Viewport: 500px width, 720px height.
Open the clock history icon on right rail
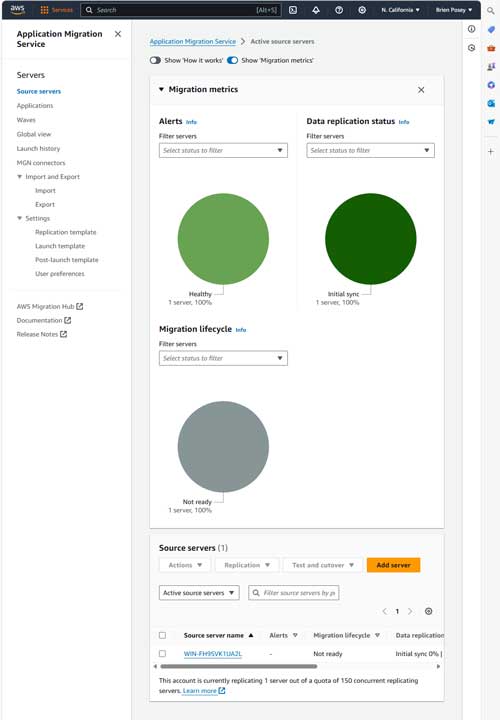472,48
